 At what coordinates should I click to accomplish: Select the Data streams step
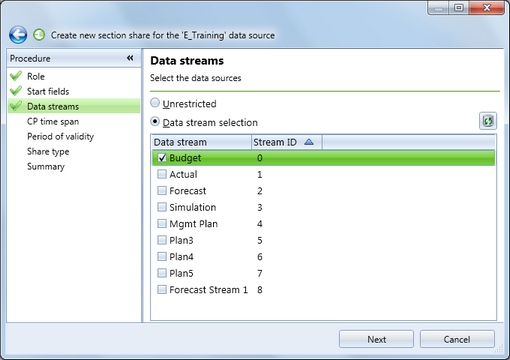(x=53, y=106)
